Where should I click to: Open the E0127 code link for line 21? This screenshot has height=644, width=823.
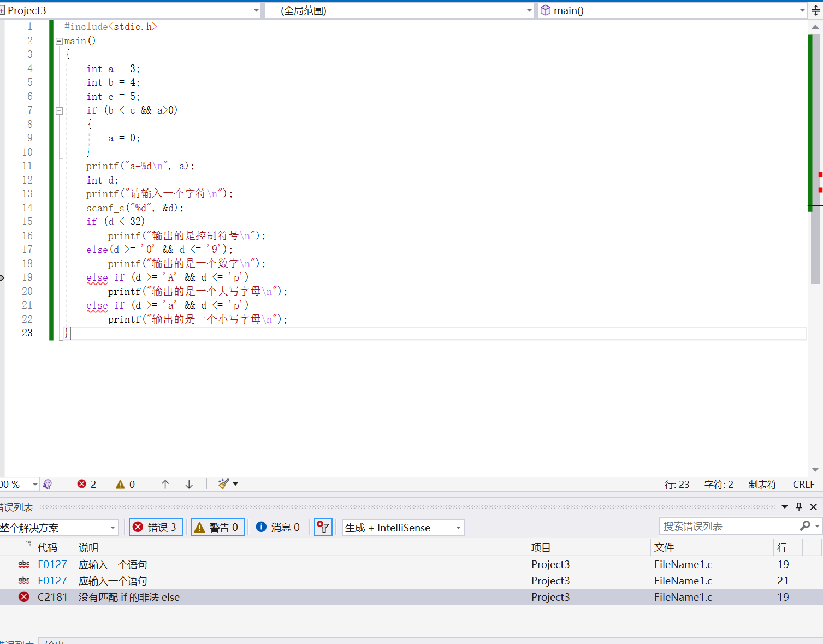(52, 581)
